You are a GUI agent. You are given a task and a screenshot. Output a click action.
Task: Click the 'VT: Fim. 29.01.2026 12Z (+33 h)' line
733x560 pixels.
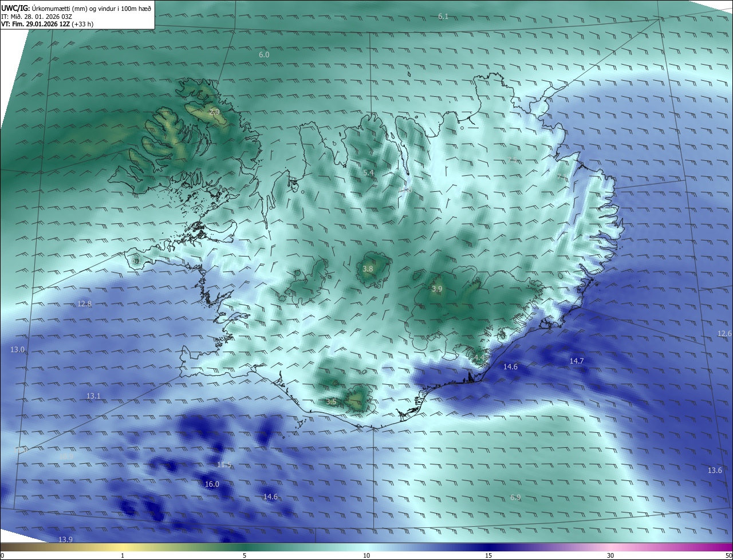point(47,24)
